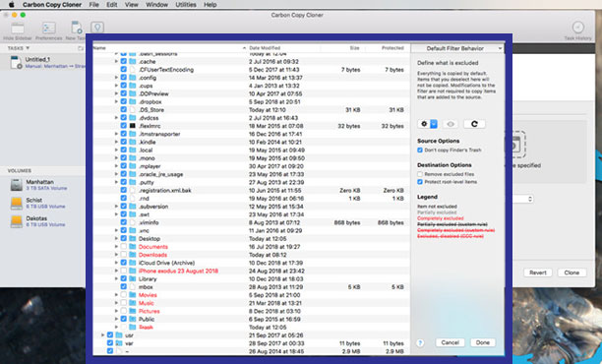Click the Cancel button

point(450,342)
